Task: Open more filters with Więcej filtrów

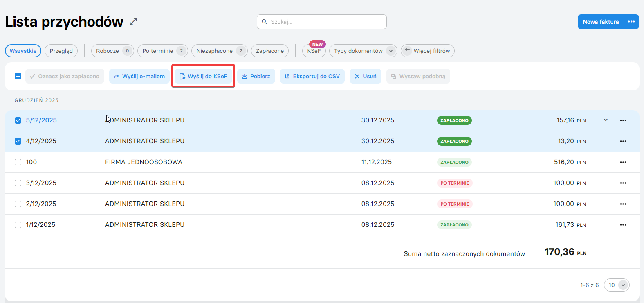Action: coord(427,51)
